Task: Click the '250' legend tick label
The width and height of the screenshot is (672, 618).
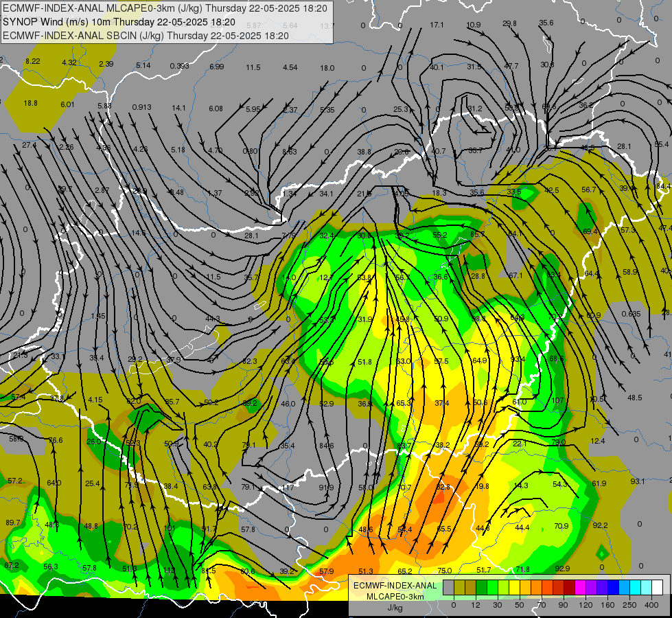Action: coord(629,605)
